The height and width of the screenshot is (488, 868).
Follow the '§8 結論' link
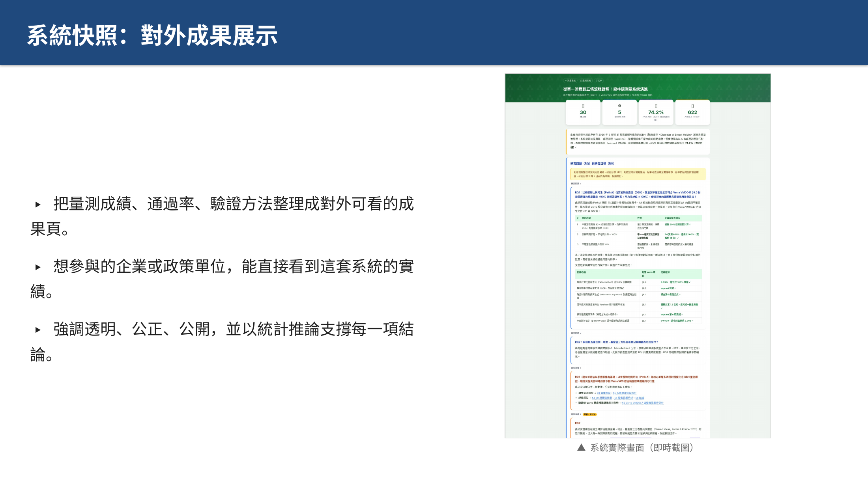[x=640, y=398]
